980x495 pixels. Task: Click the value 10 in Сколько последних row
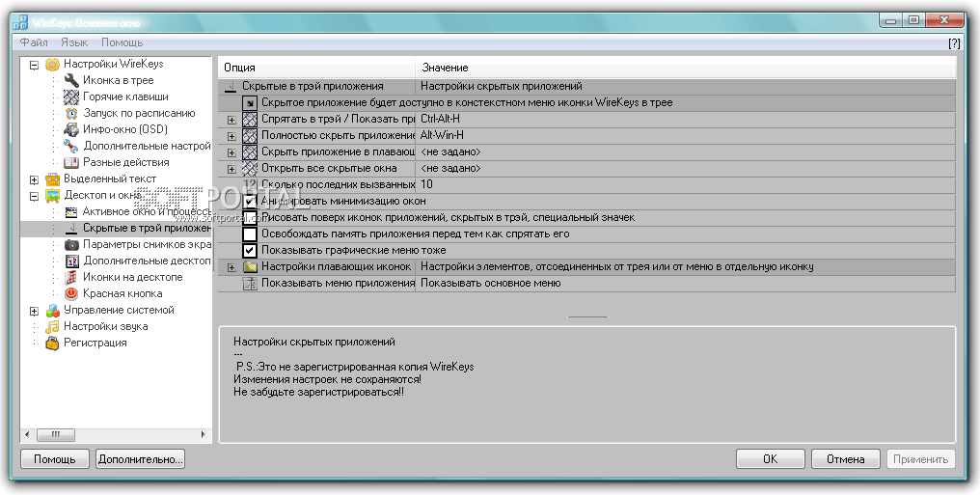point(427,184)
